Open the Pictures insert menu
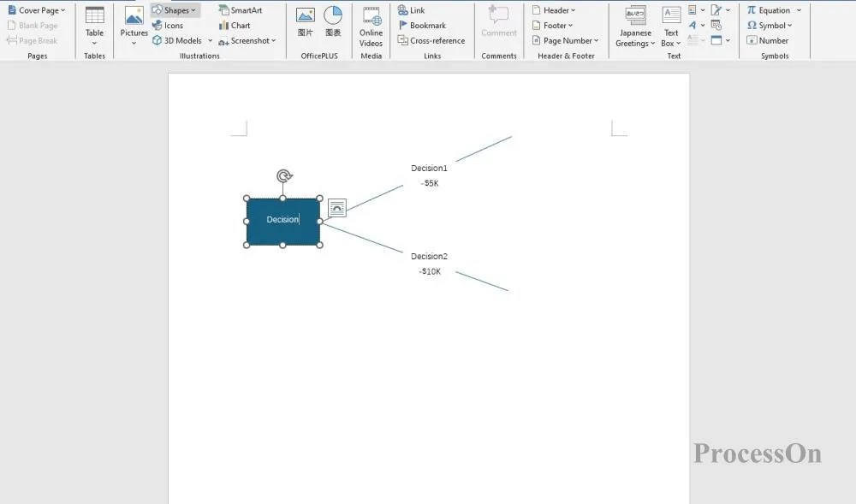The height and width of the screenshot is (504, 856). point(134,27)
